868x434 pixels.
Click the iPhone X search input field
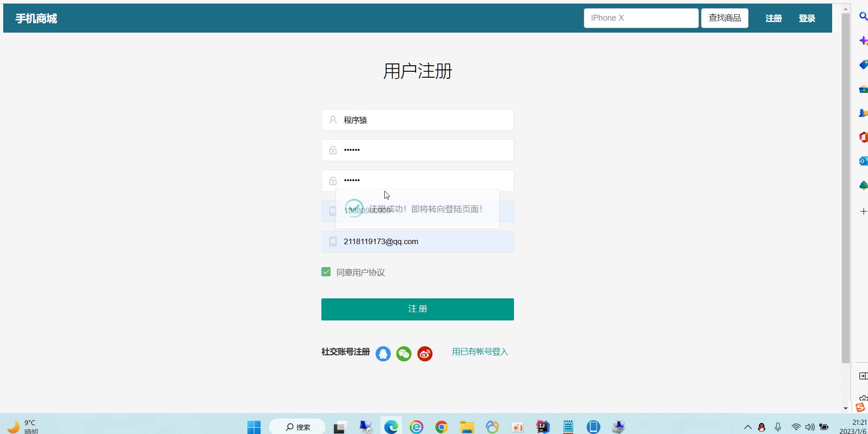pyautogui.click(x=641, y=18)
